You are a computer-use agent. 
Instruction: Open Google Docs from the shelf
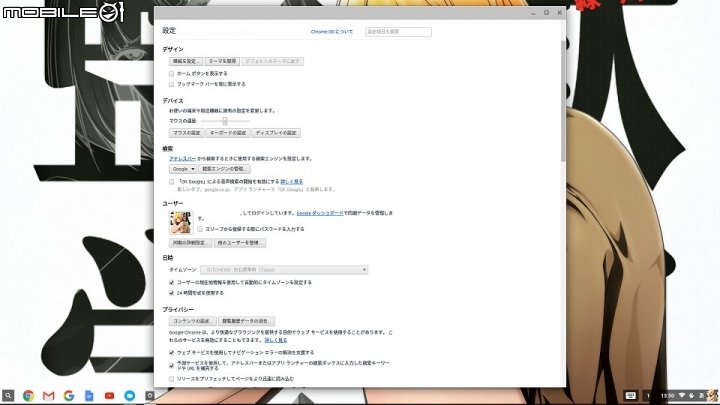pyautogui.click(x=89, y=395)
